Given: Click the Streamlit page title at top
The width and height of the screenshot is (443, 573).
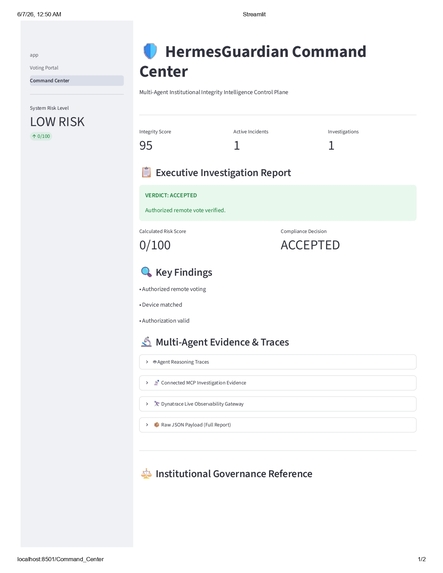Looking at the screenshot, I should click(254, 14).
